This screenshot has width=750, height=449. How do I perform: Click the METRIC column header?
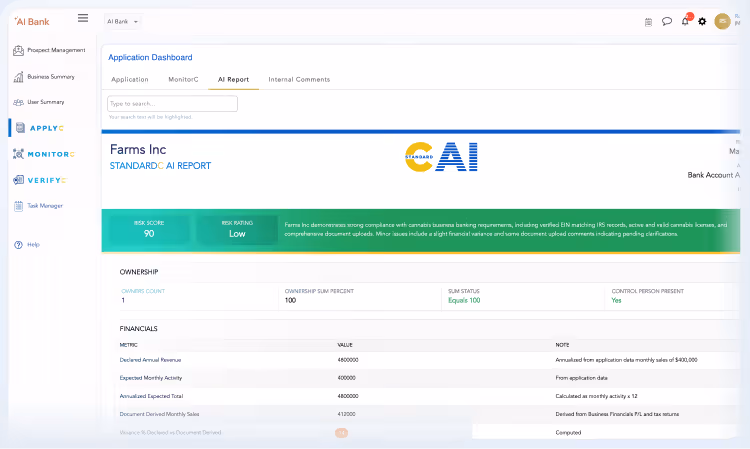(x=128, y=345)
